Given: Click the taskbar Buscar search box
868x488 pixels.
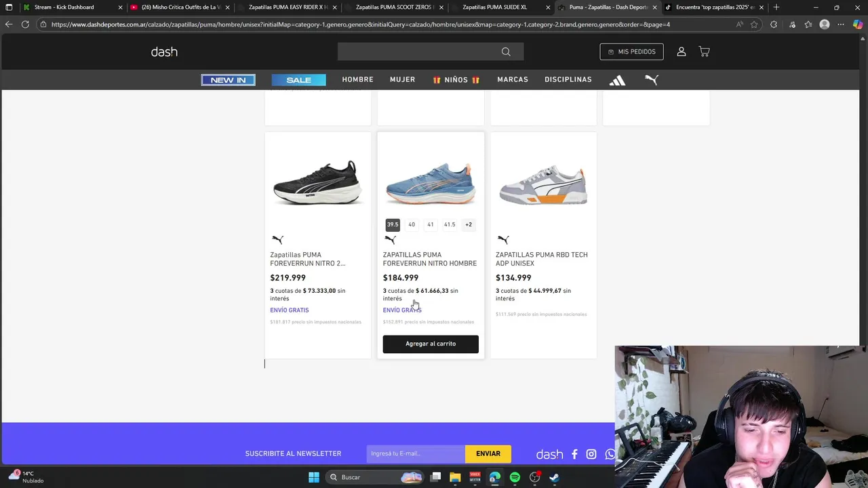Looking at the screenshot, I should [x=375, y=477].
